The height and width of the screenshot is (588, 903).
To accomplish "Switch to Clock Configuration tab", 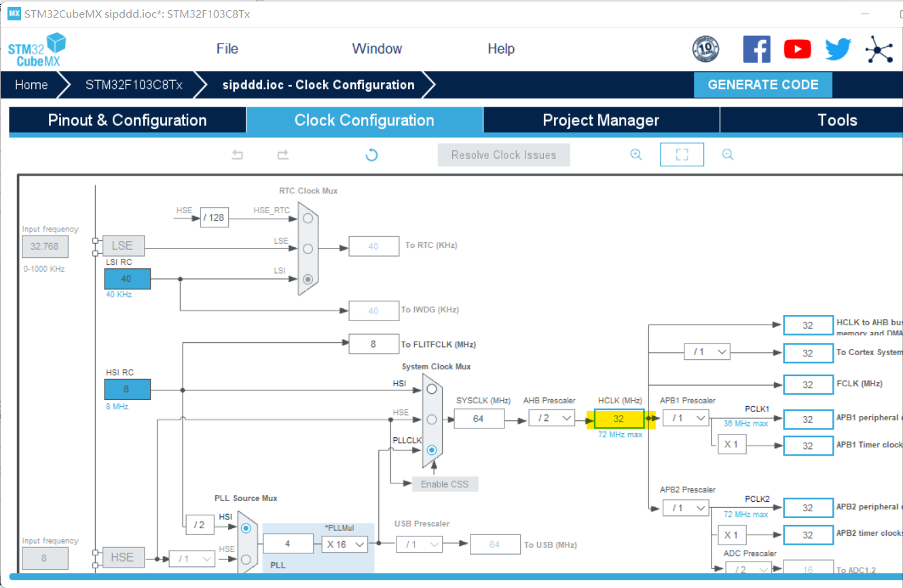I will click(365, 120).
